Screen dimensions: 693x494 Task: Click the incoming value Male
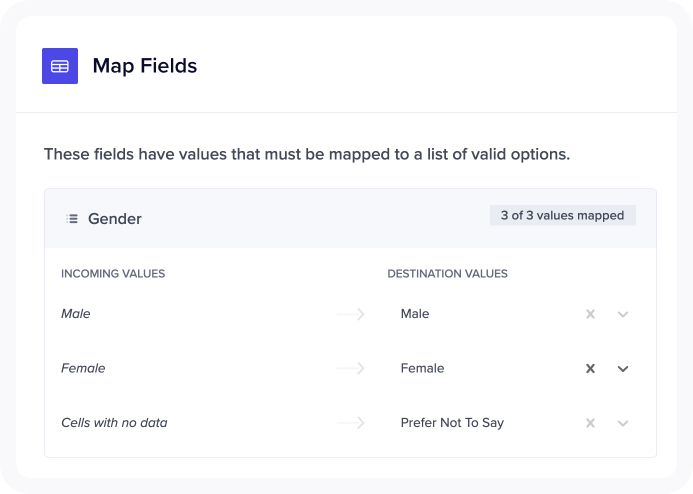pyautogui.click(x=76, y=314)
